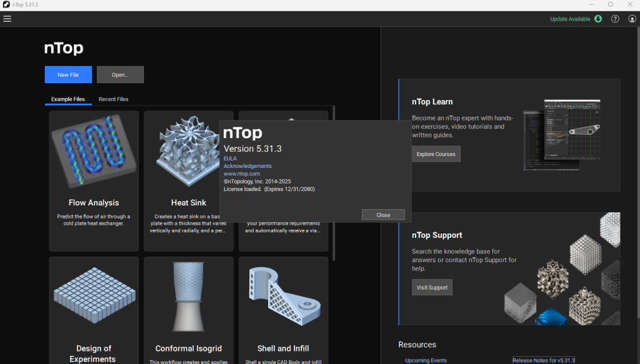Click the Explore Courses button
The height and width of the screenshot is (364, 640).
(436, 154)
